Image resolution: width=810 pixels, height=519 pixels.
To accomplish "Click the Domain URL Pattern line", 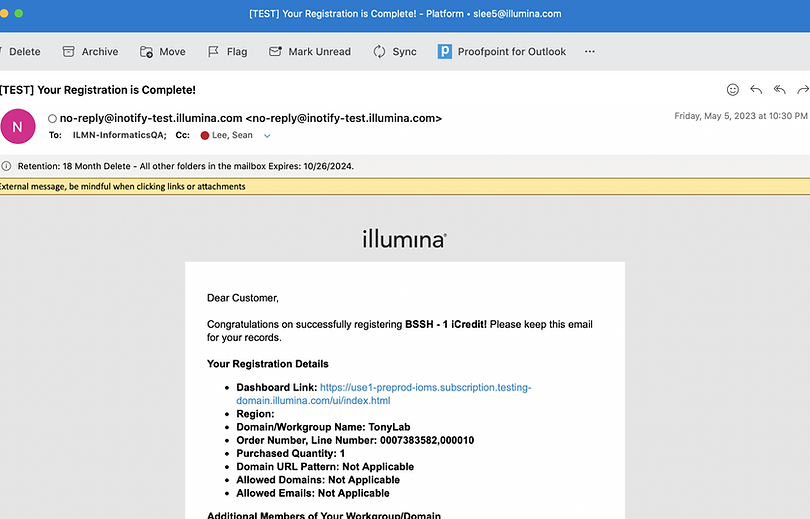I will 325,467.
